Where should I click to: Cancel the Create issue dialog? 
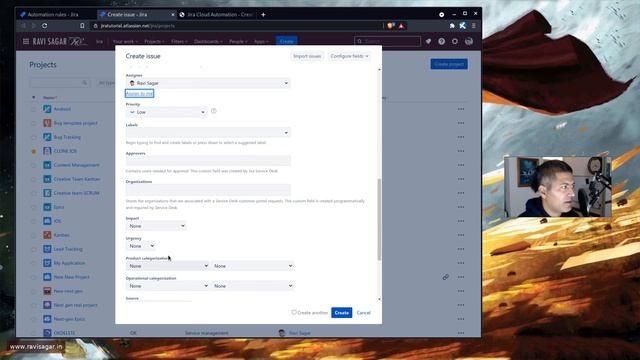click(x=363, y=313)
